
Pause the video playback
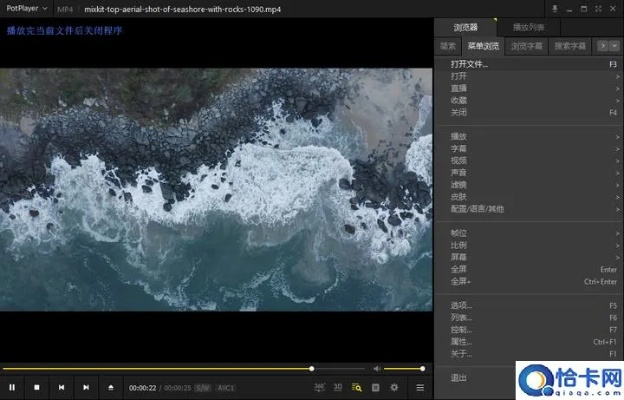12,387
